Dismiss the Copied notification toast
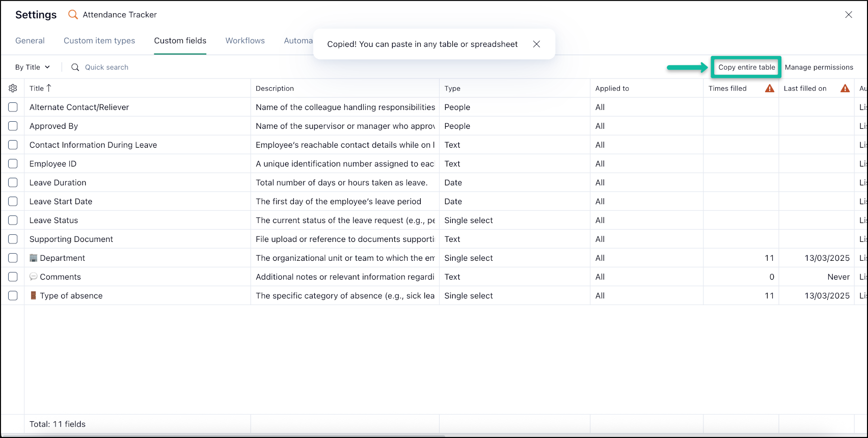This screenshot has width=868, height=438. click(536, 44)
